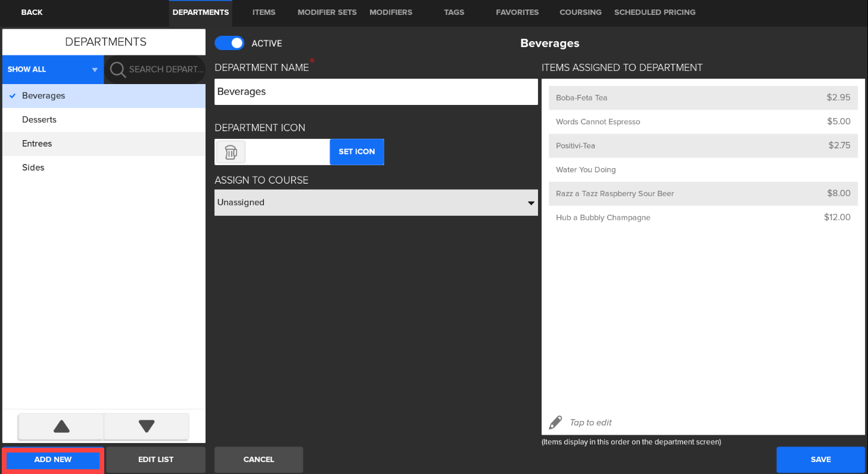Click the Add New button
868x474 pixels.
[53, 460]
